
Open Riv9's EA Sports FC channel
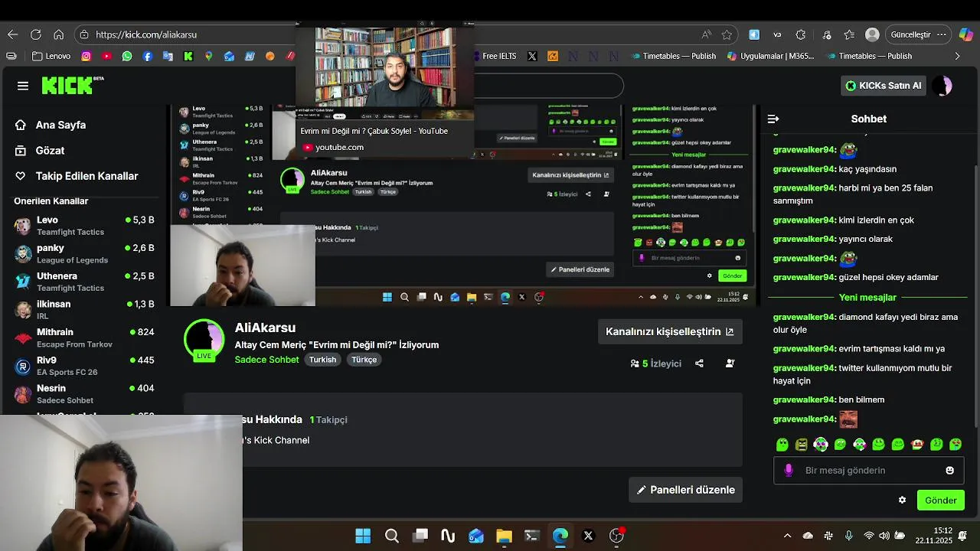[x=84, y=366]
